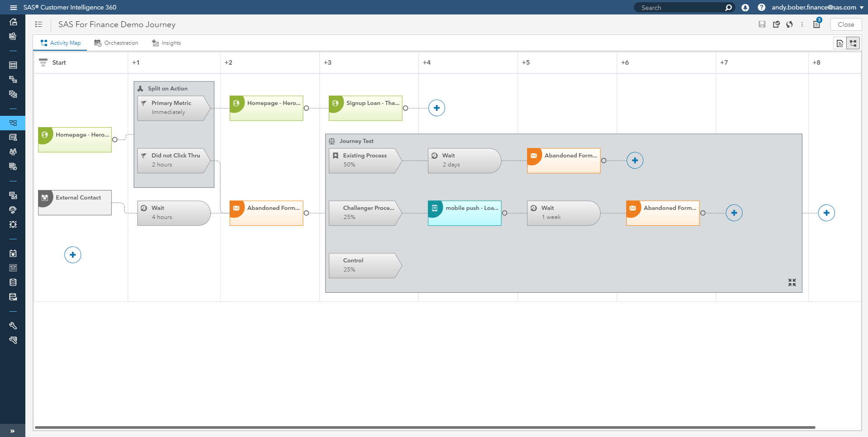The width and height of the screenshot is (868, 437).
Task: Collapse the Journey Test group
Action: tap(792, 282)
